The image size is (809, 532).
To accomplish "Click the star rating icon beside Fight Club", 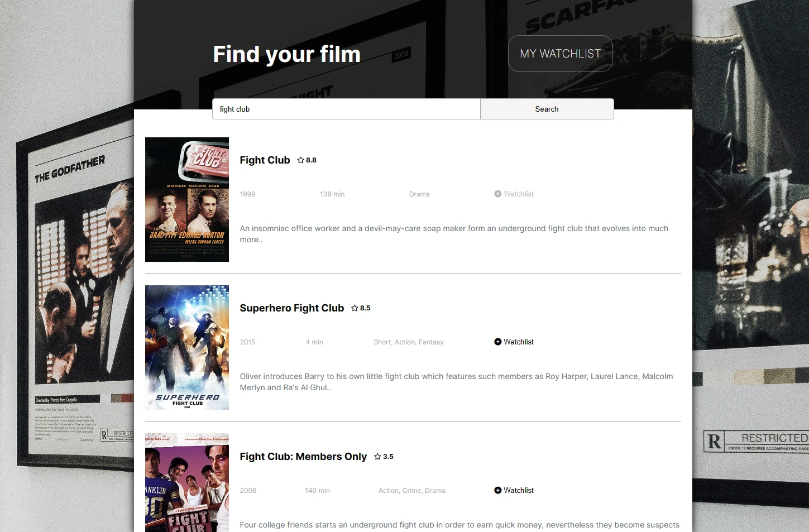I will (301, 160).
